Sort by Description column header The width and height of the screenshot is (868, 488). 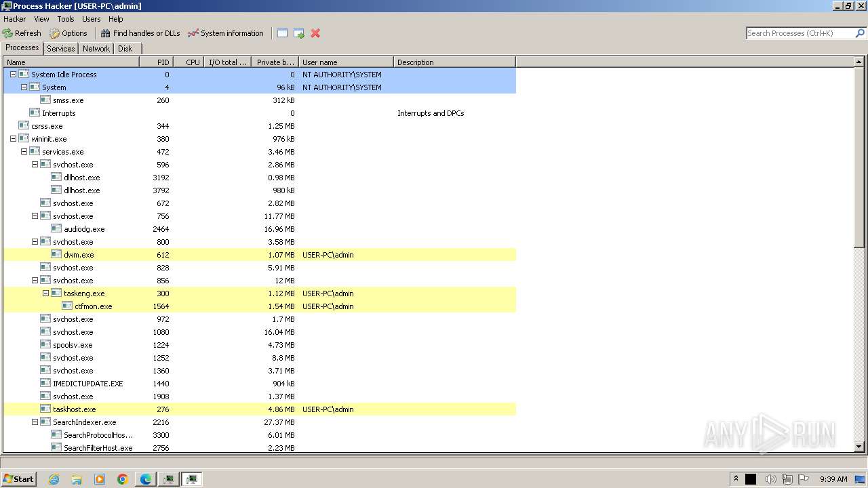(x=454, y=62)
